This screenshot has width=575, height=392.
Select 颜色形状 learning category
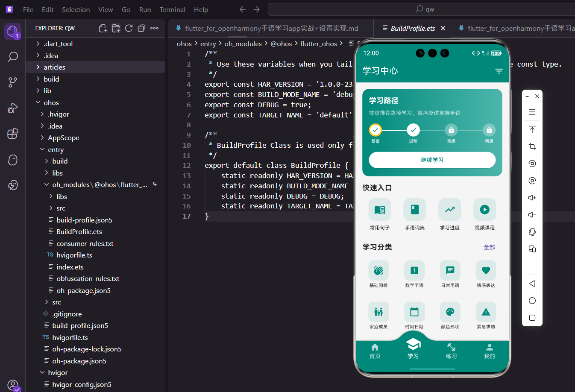(450, 316)
